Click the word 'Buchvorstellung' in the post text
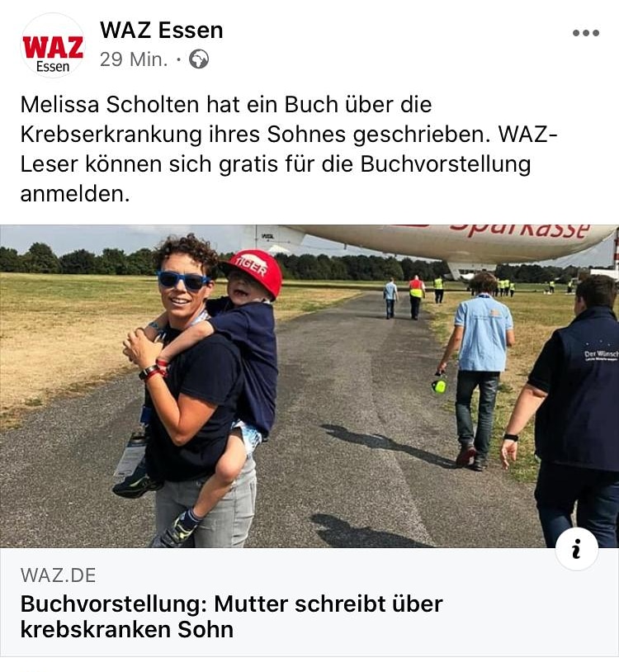 (x=445, y=164)
